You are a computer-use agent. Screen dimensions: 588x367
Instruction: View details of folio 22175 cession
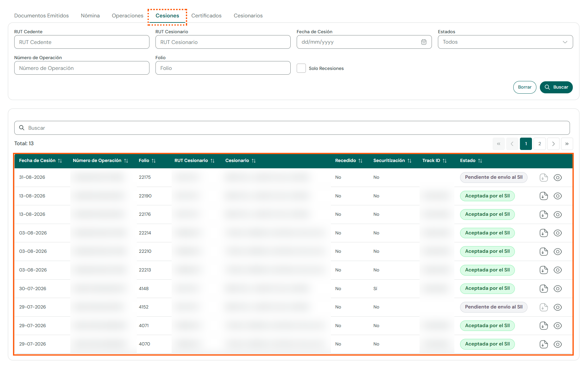pyautogui.click(x=558, y=177)
